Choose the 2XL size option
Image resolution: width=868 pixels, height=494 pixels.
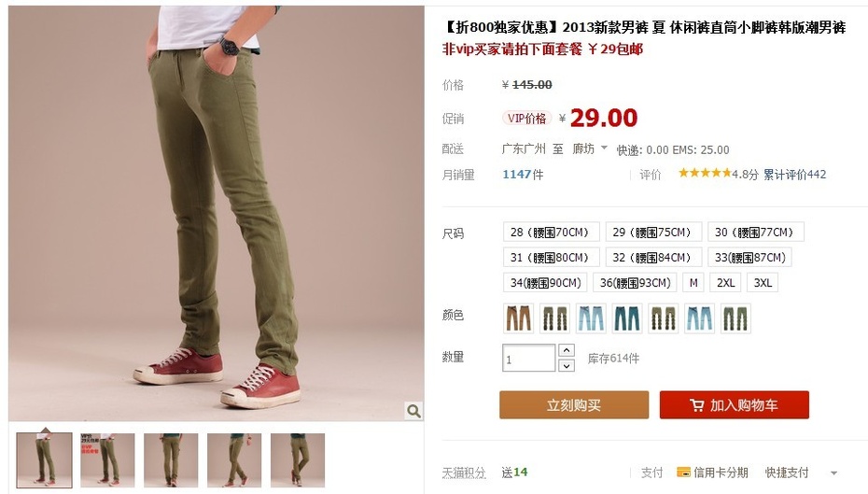point(726,282)
